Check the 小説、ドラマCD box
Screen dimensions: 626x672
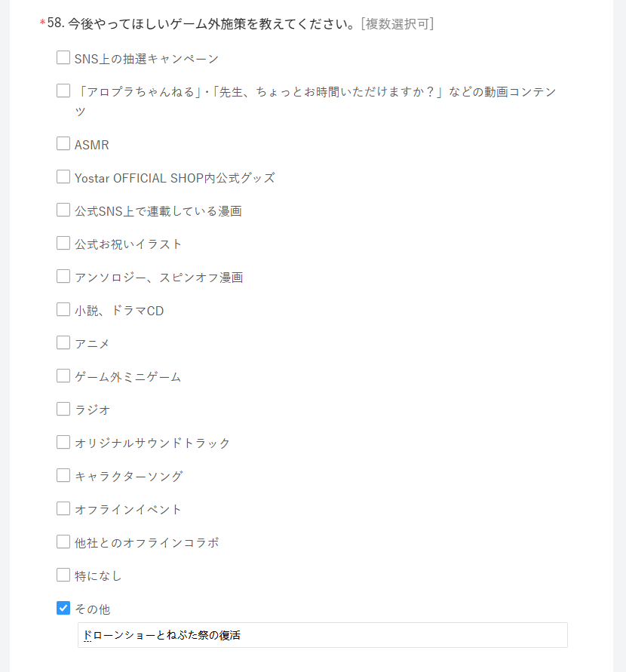click(63, 310)
